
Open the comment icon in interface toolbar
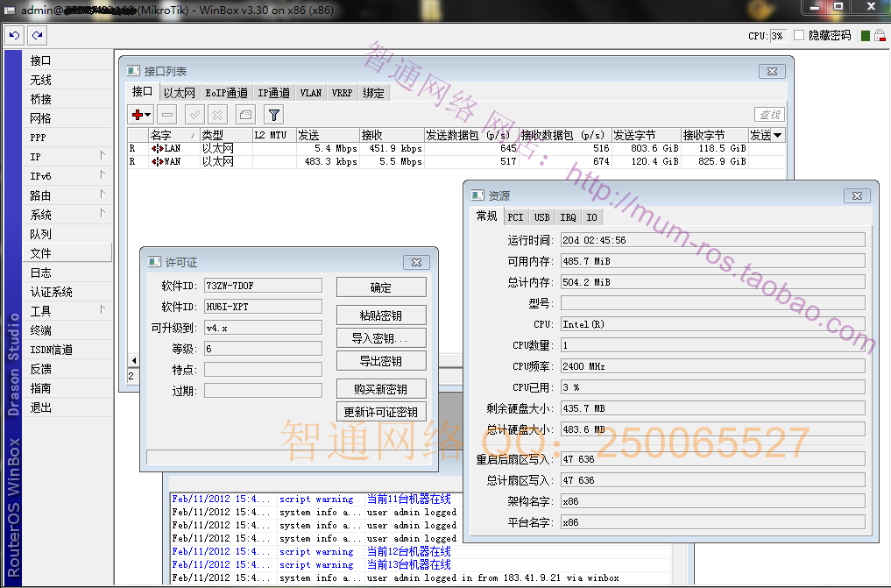(245, 115)
